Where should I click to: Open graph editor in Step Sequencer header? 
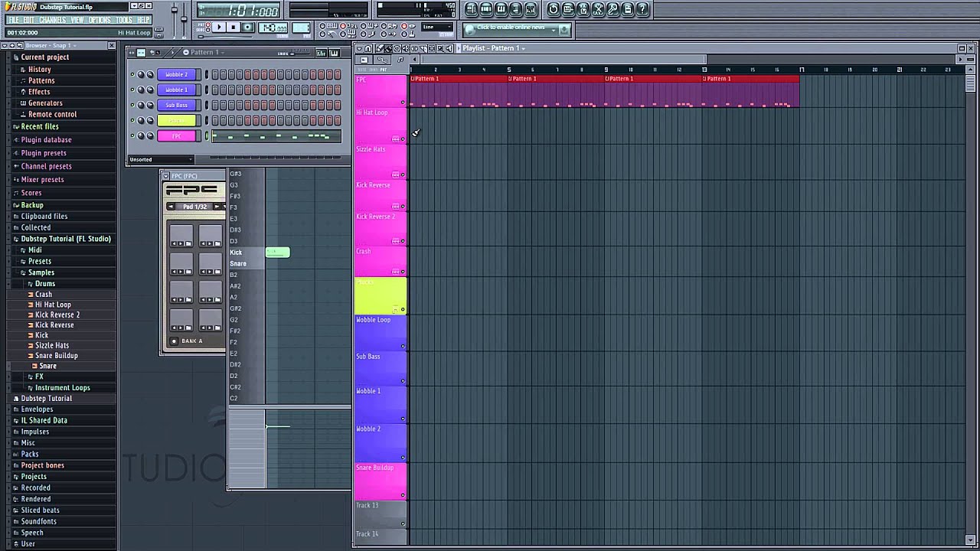[x=322, y=53]
